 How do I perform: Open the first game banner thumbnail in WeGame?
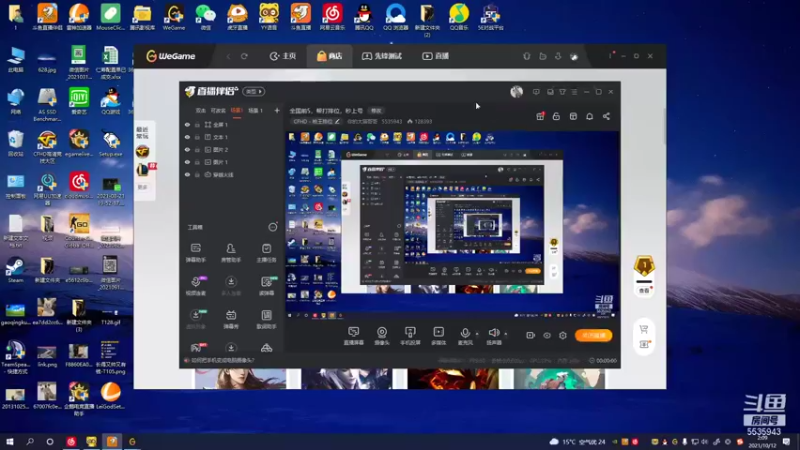click(240, 379)
